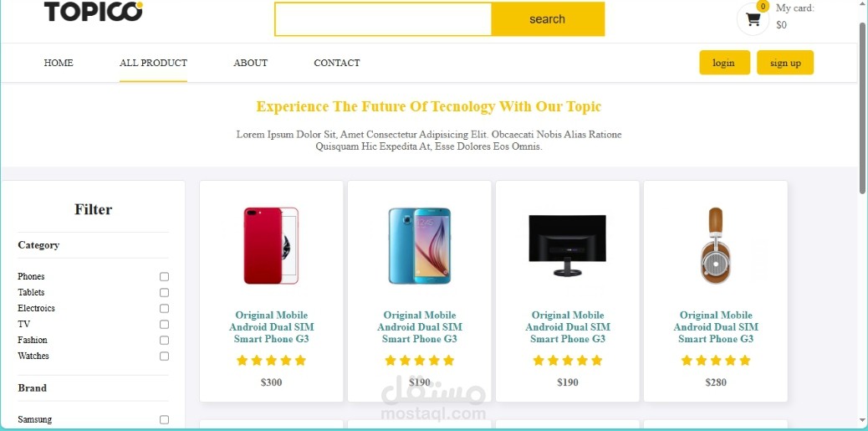Navigate to CONTACT
The image size is (868, 431).
[336, 63]
